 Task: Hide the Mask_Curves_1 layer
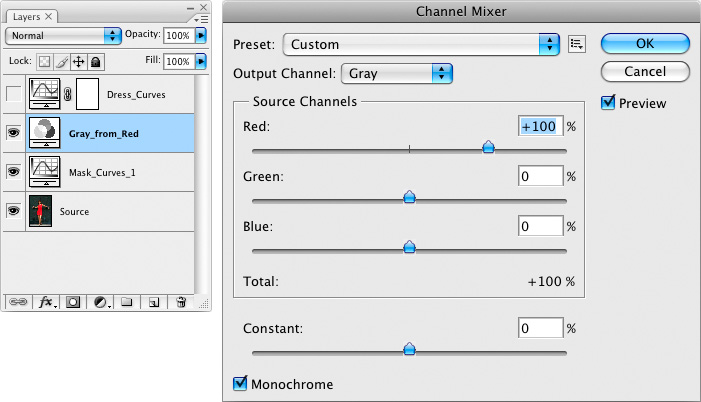(x=13, y=171)
